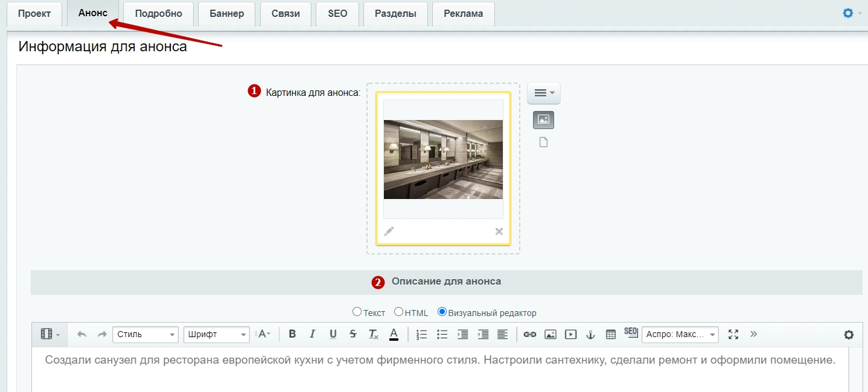Switch the editor to fullscreen
The height and width of the screenshot is (392, 868).
point(733,334)
